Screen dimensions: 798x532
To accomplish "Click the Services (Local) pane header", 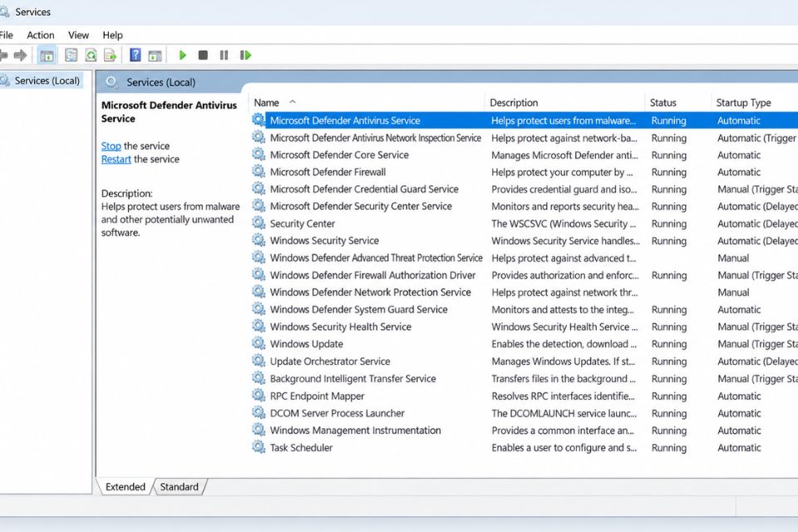I will click(160, 82).
